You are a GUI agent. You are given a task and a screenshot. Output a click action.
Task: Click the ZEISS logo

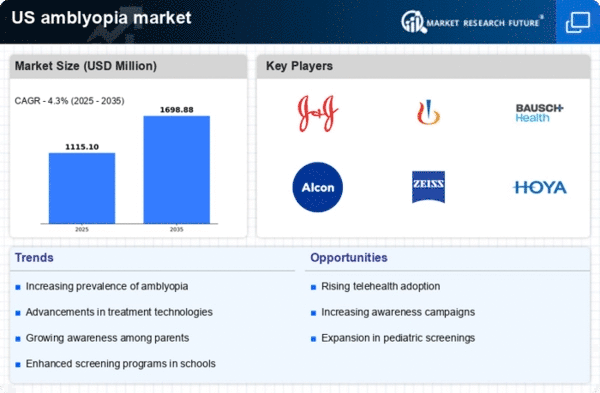(428, 187)
